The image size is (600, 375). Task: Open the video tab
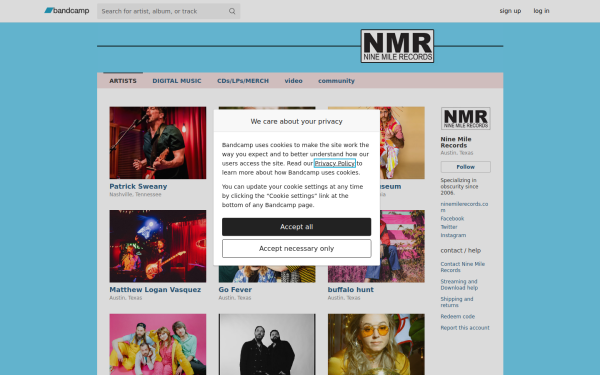[x=293, y=81]
